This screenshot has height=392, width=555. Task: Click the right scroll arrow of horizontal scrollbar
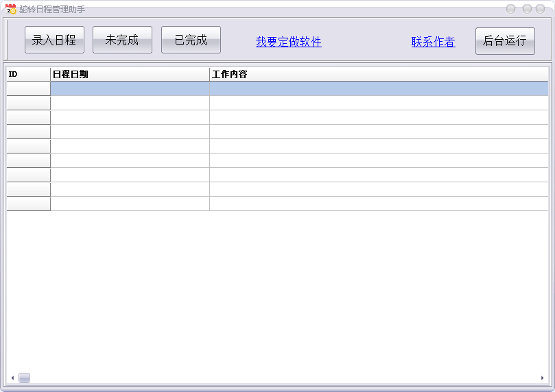point(542,378)
